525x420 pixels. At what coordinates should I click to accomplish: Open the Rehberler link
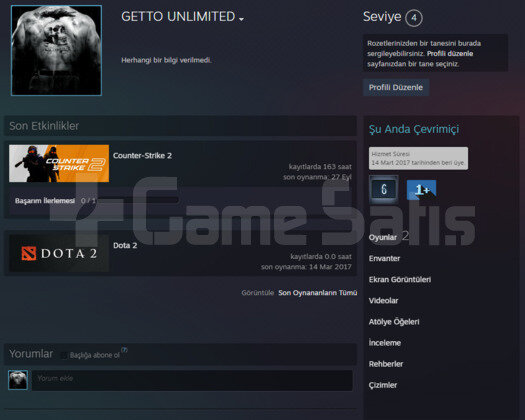click(386, 364)
